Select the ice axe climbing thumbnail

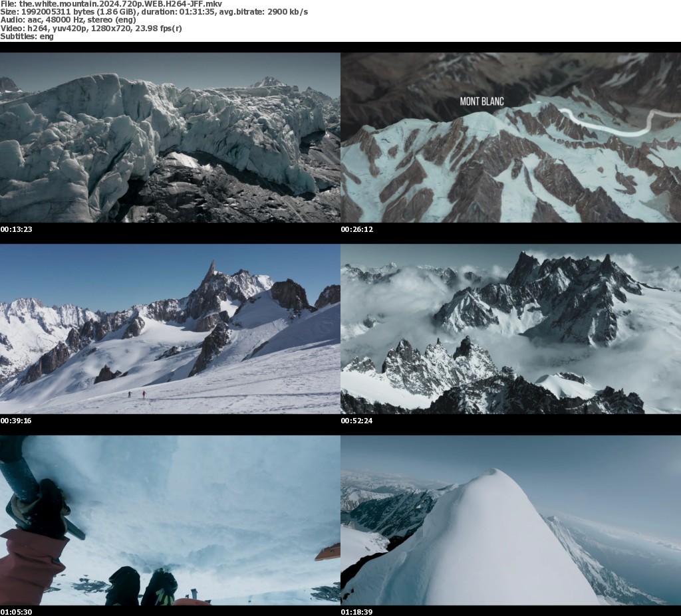170,520
